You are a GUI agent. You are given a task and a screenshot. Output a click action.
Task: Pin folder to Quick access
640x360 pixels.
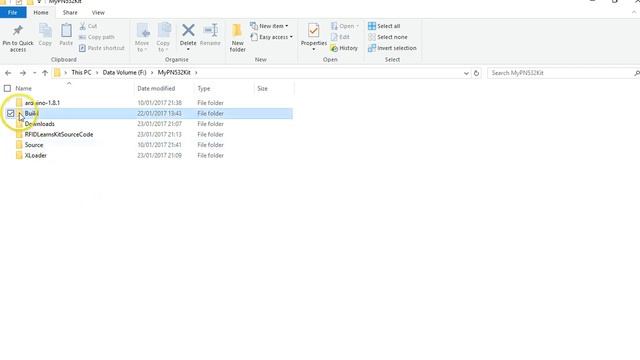click(x=18, y=38)
